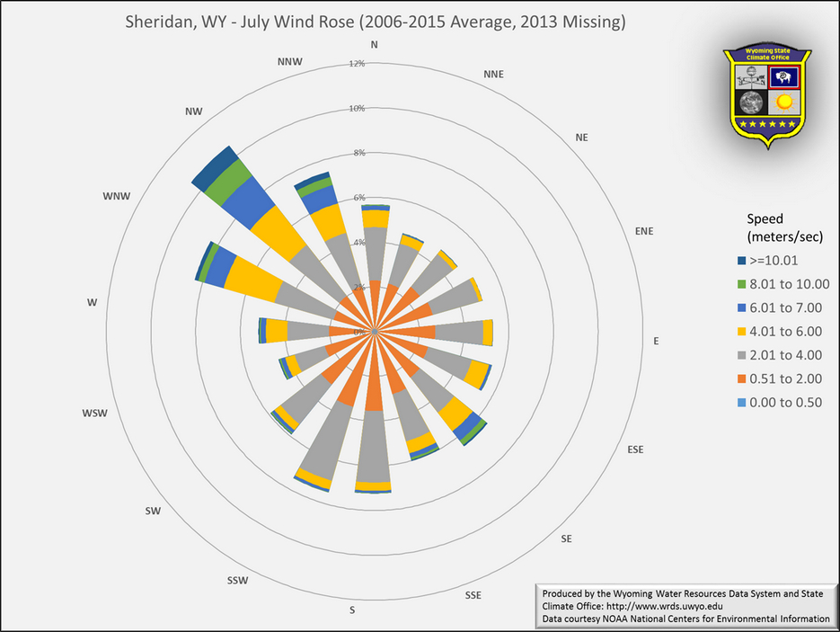Click the sun quadrant in the shield logo

[784, 102]
